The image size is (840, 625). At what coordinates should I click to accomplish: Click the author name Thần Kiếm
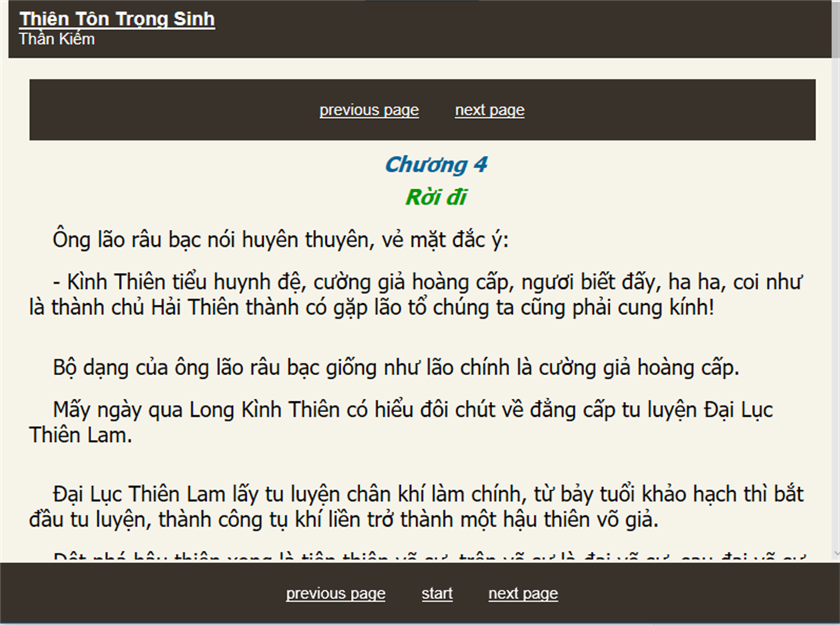[56, 39]
